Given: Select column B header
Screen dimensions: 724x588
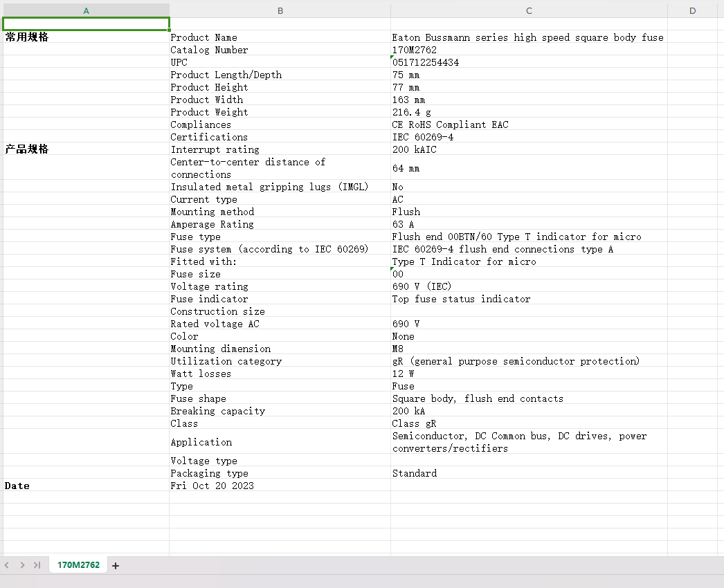Looking at the screenshot, I should (x=280, y=10).
